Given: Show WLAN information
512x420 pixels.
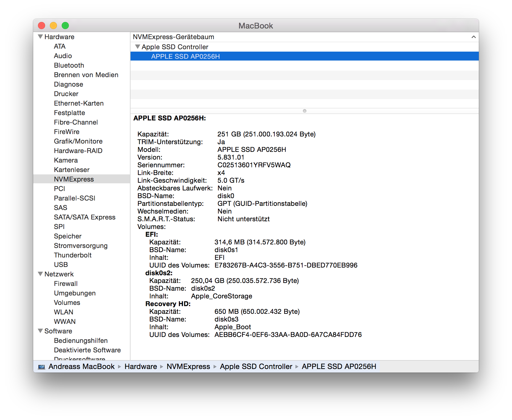Looking at the screenshot, I should click(63, 312).
